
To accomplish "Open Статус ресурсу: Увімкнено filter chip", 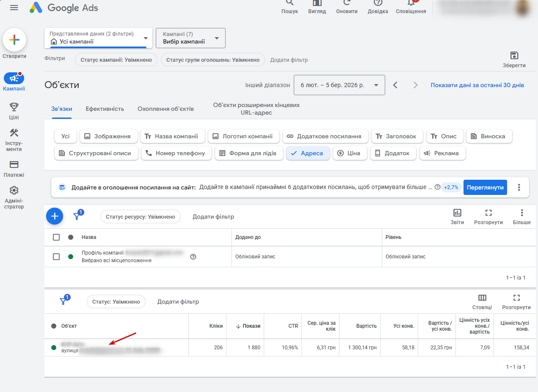I will 141,217.
